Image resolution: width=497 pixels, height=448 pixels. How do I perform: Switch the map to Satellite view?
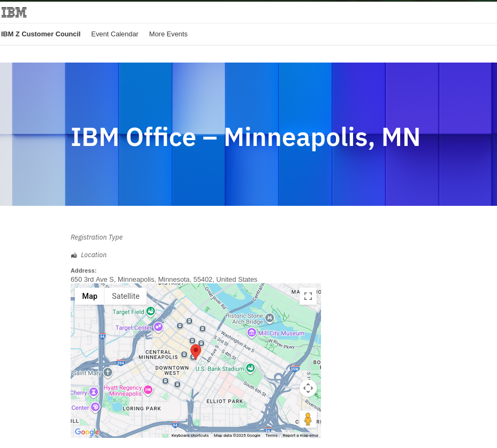pyautogui.click(x=125, y=296)
